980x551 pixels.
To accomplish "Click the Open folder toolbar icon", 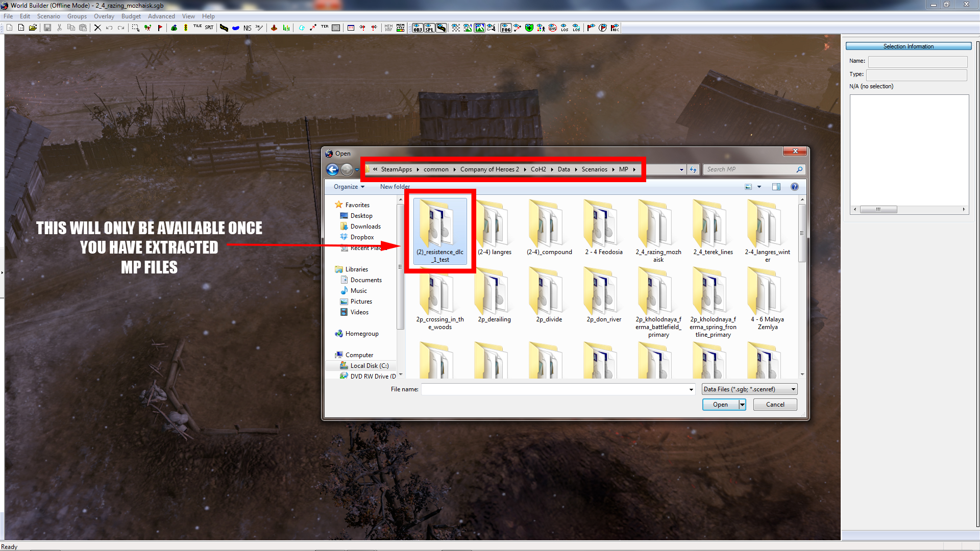I will tap(33, 28).
